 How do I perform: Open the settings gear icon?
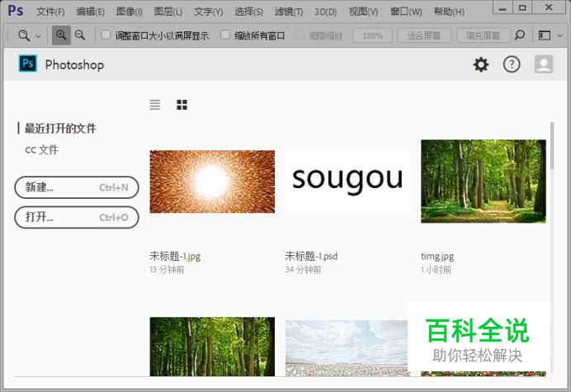(x=481, y=64)
